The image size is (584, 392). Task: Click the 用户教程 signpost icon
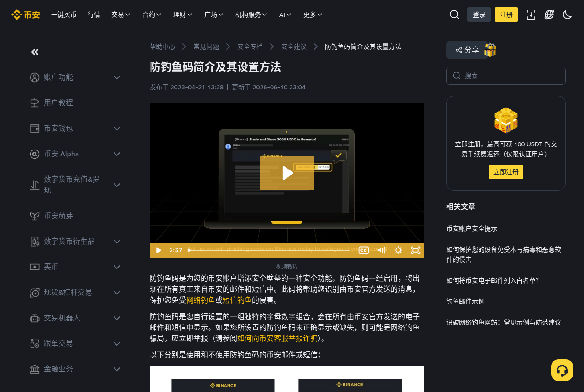point(35,103)
